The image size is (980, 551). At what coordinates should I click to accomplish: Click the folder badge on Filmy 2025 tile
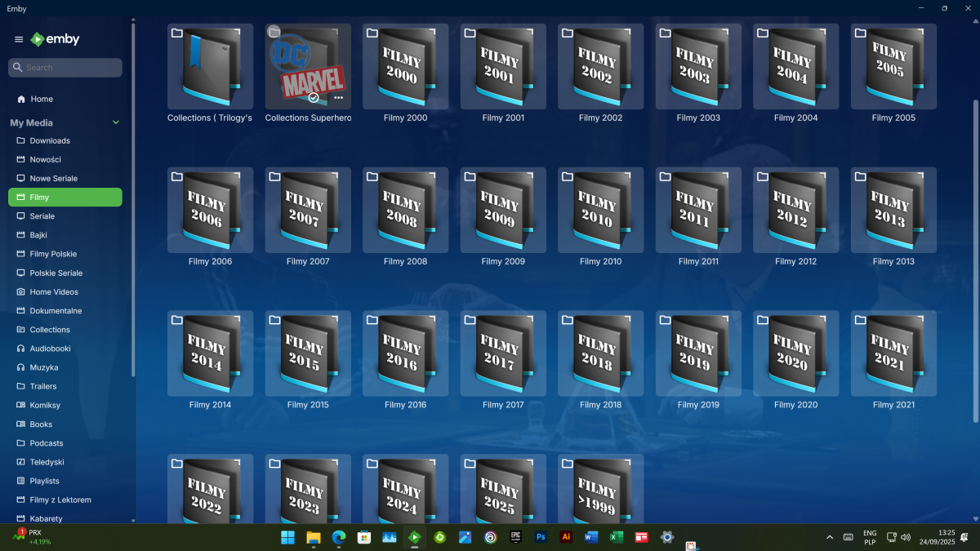(468, 464)
